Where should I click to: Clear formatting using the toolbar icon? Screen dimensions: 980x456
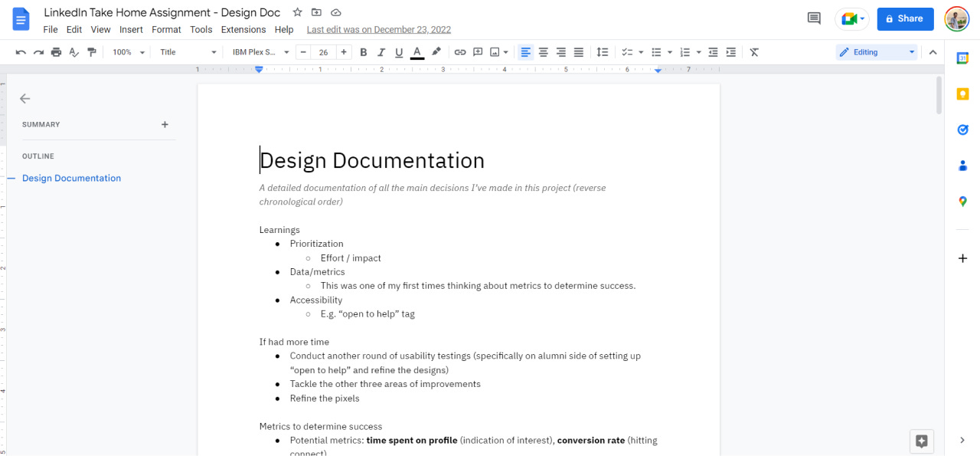coord(754,51)
